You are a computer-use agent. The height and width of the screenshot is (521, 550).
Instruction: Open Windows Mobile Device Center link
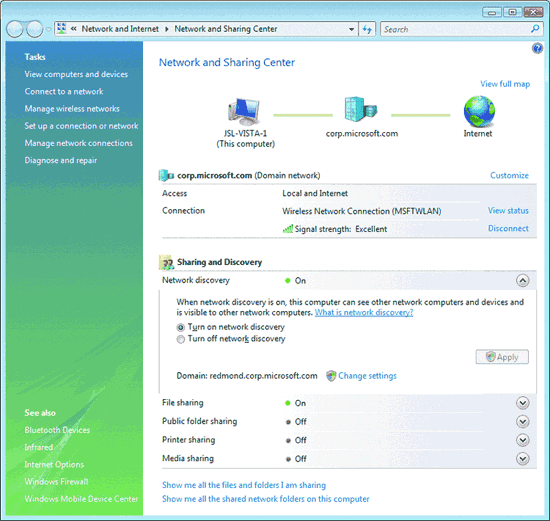click(81, 499)
